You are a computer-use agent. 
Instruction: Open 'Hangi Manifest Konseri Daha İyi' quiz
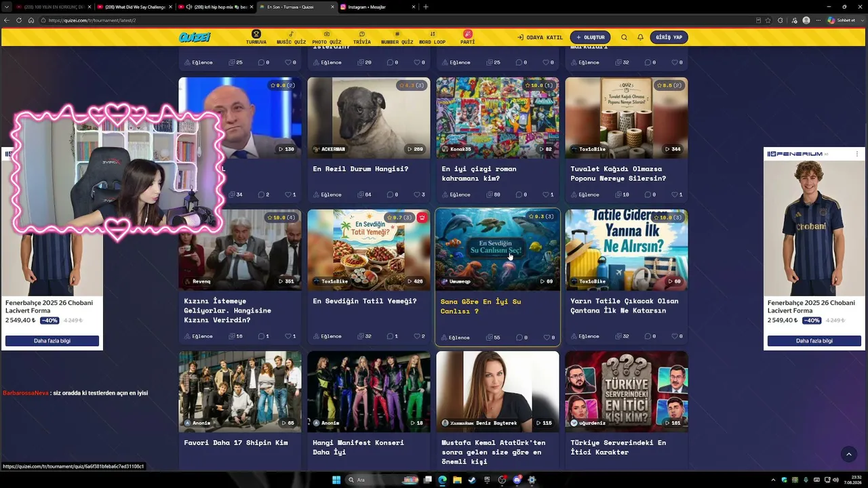click(x=358, y=447)
